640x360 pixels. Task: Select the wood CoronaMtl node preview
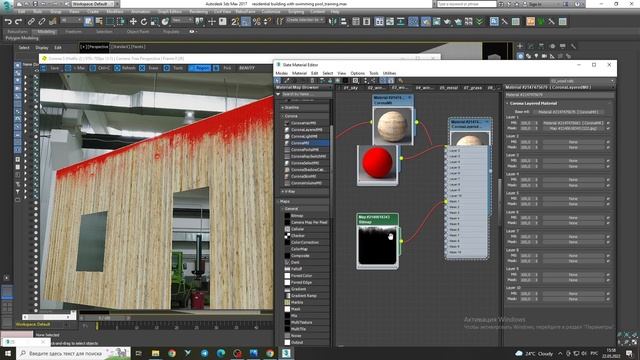pyautogui.click(x=392, y=125)
